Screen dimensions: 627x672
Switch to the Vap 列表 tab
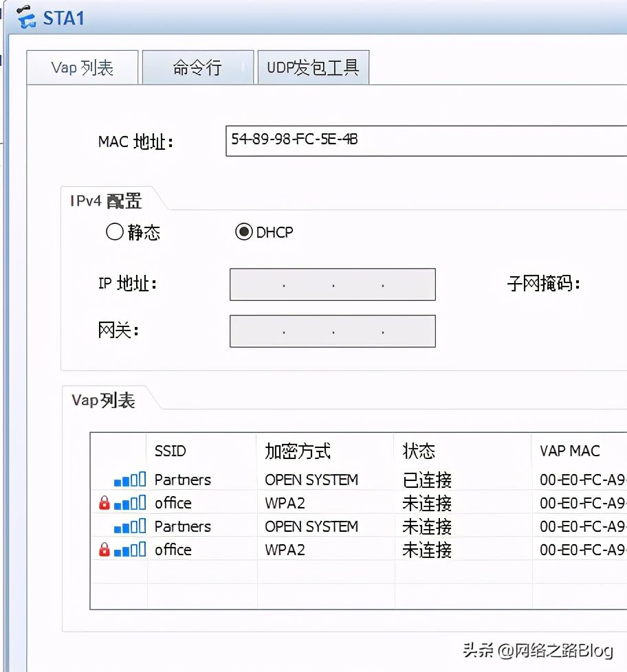[82, 68]
